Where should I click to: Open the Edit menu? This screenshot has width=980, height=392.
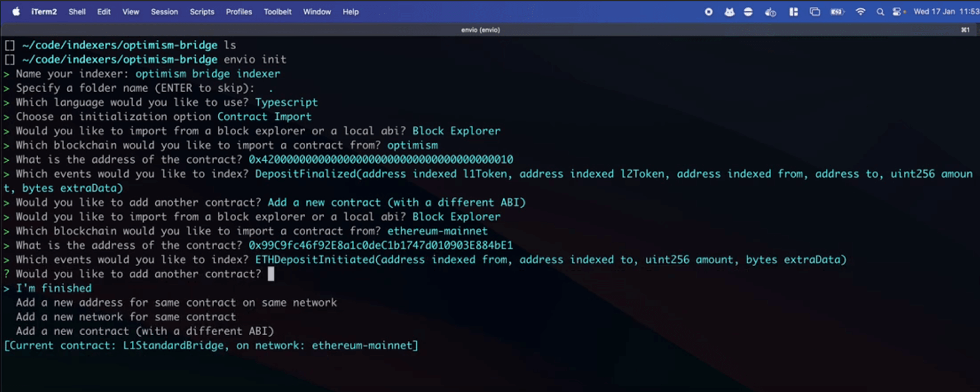(104, 12)
